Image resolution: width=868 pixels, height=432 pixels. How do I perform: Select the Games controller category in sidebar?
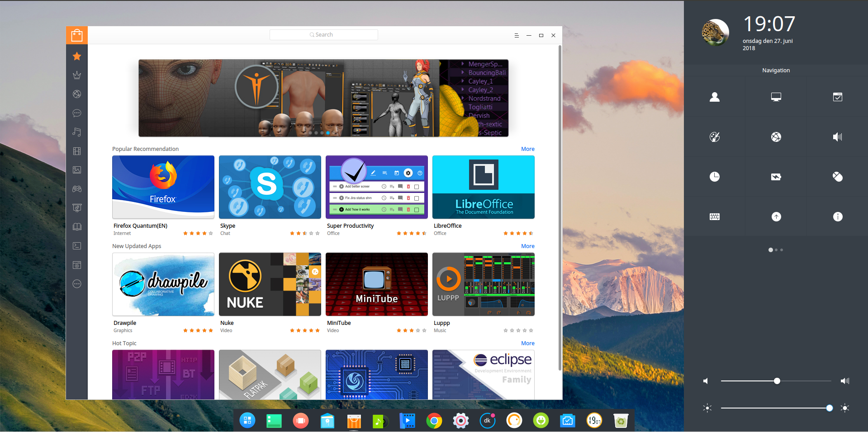pyautogui.click(x=77, y=189)
